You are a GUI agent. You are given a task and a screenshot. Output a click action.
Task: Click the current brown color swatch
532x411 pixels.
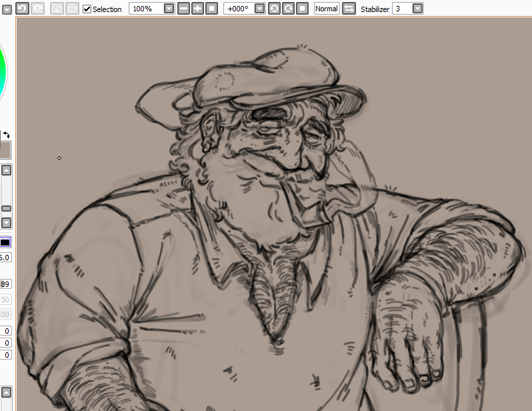pyautogui.click(x=5, y=149)
